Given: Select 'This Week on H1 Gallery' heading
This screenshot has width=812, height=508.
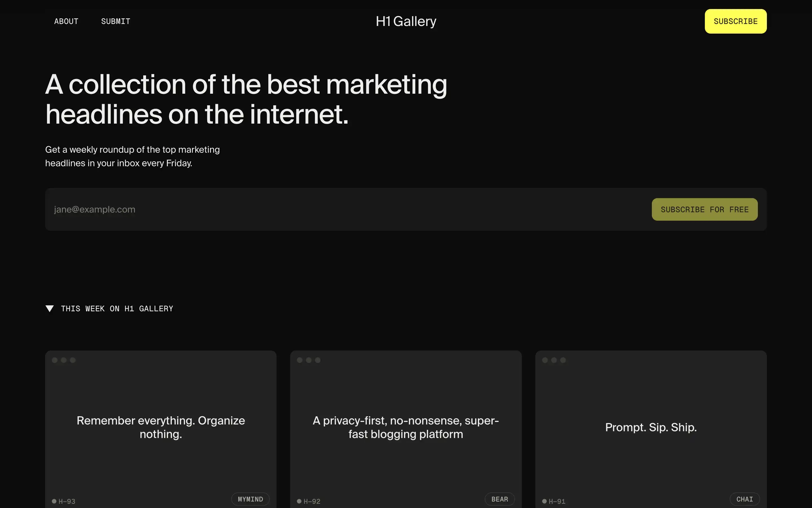Looking at the screenshot, I should coord(117,308).
